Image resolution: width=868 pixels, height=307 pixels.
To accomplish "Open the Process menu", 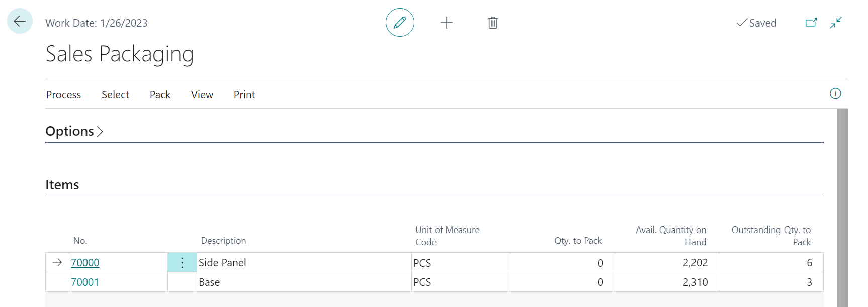I will click(63, 95).
